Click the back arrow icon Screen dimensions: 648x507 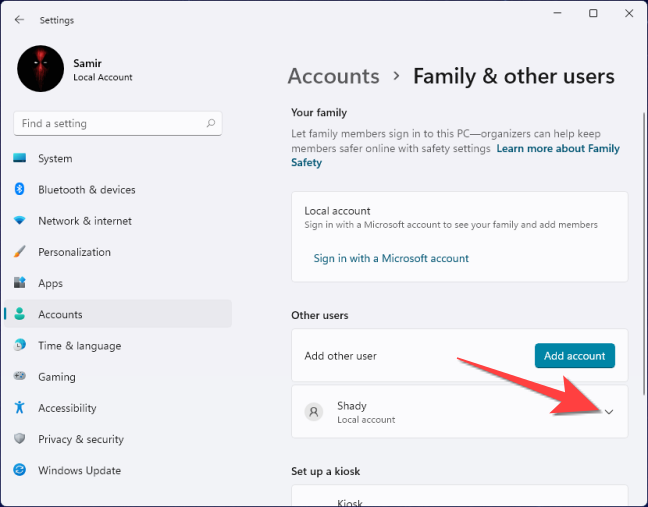tap(20, 20)
